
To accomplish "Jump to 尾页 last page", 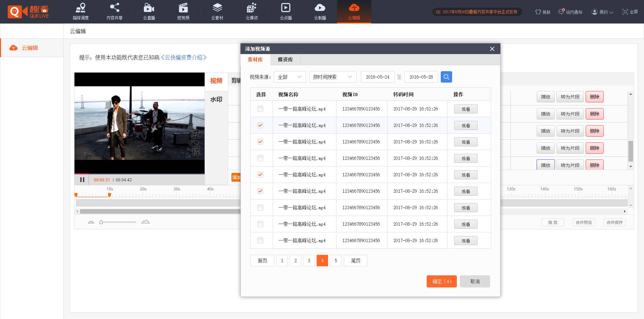I will click(356, 261).
